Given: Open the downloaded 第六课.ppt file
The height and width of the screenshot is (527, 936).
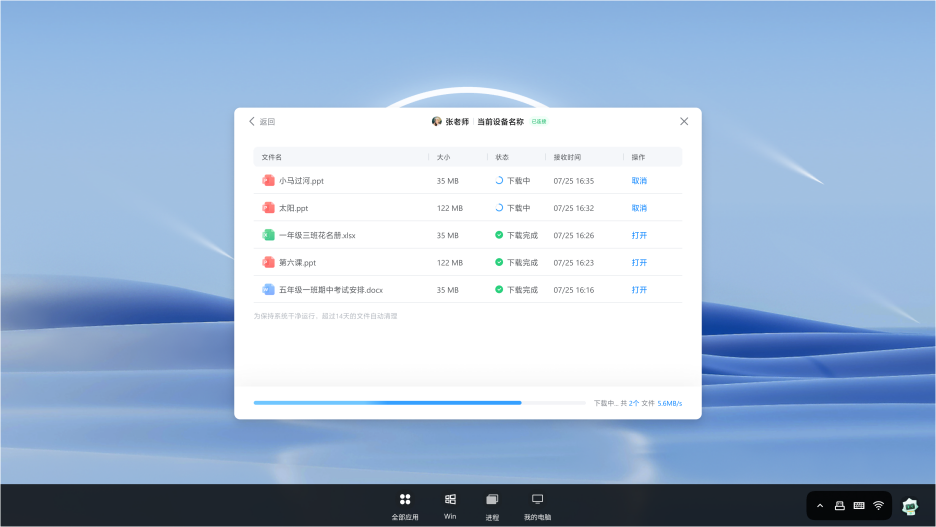Looking at the screenshot, I should [x=639, y=262].
